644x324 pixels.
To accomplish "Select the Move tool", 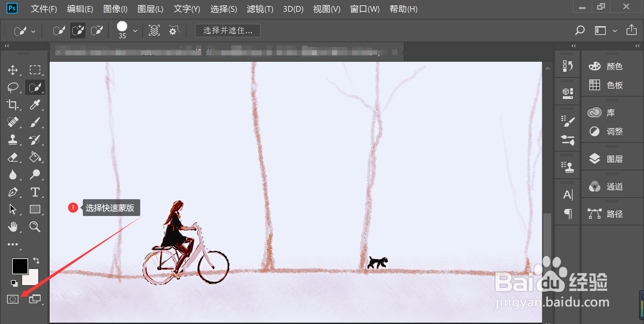I will click(13, 70).
